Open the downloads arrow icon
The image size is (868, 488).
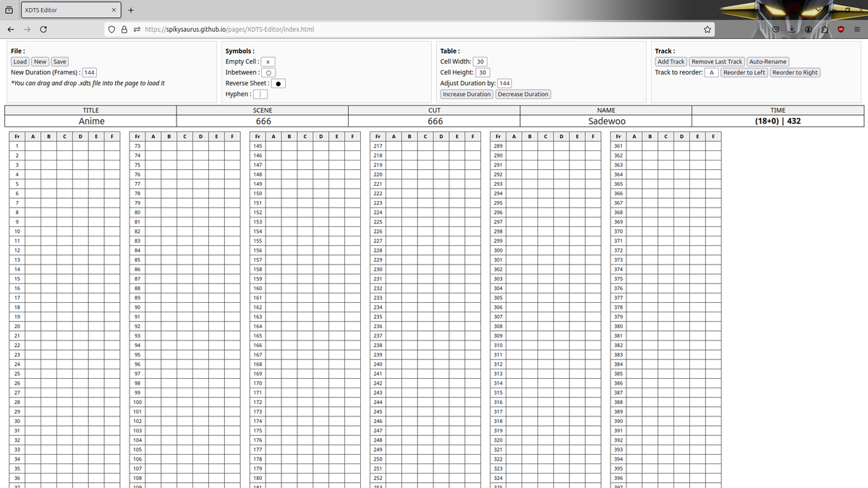[792, 30]
